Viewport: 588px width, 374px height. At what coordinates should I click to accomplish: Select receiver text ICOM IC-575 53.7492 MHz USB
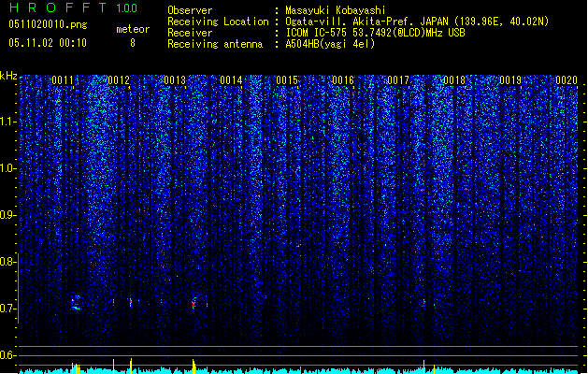(x=376, y=33)
